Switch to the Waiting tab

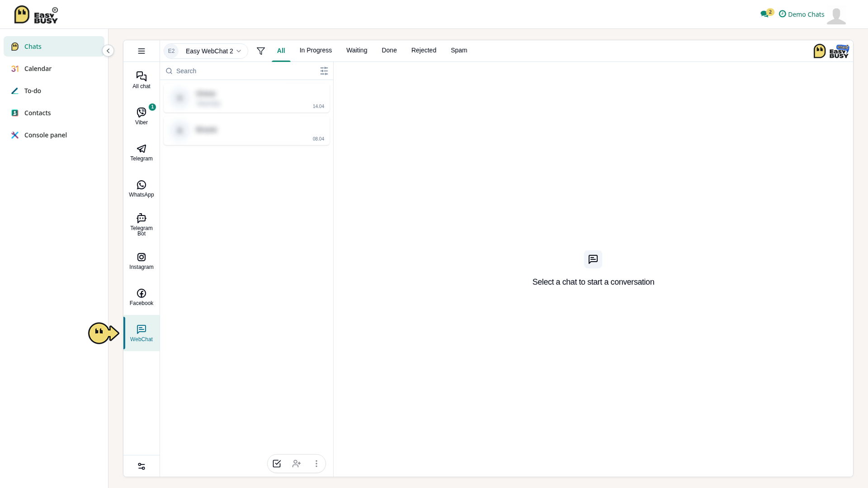[x=357, y=50]
